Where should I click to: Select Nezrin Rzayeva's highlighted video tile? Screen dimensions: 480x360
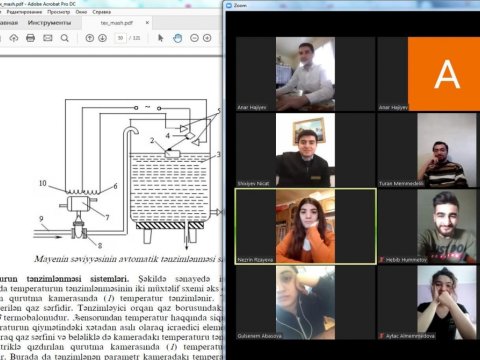(x=305, y=226)
